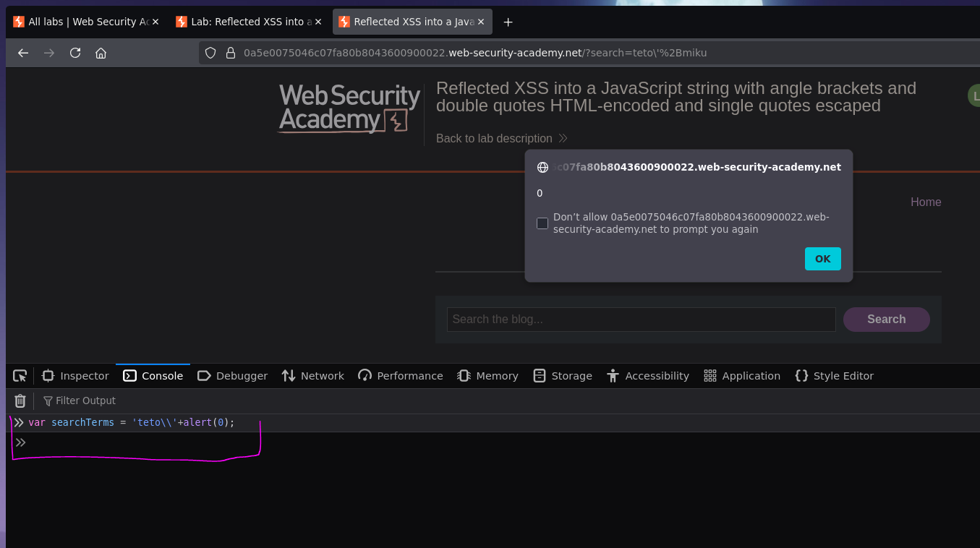Open the Accessibility panel
Image resolution: width=980 pixels, height=548 pixels.
coord(647,376)
